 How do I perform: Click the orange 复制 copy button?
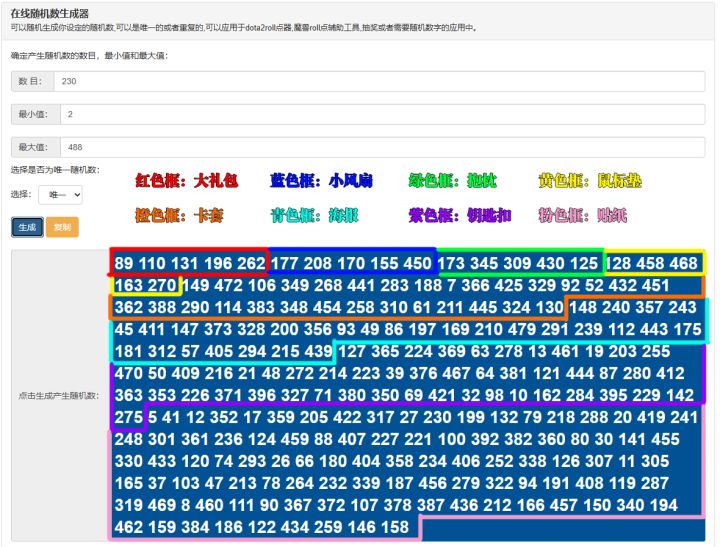tap(62, 227)
